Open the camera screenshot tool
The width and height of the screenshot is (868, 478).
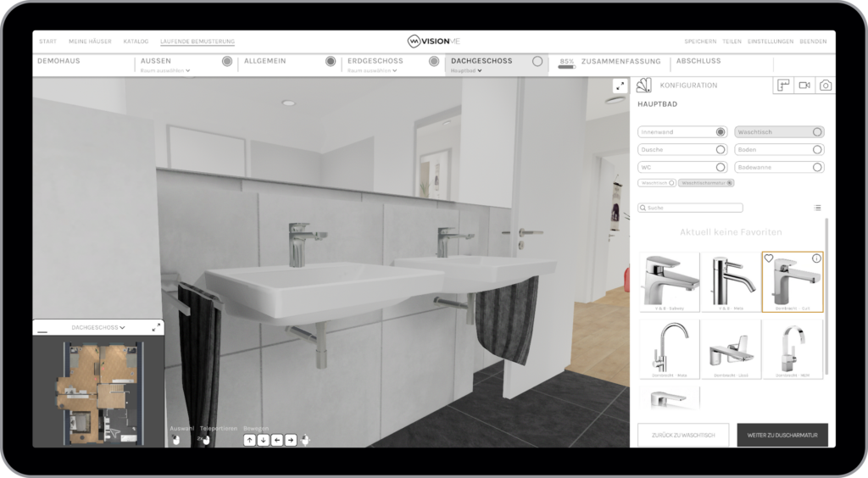coord(825,86)
